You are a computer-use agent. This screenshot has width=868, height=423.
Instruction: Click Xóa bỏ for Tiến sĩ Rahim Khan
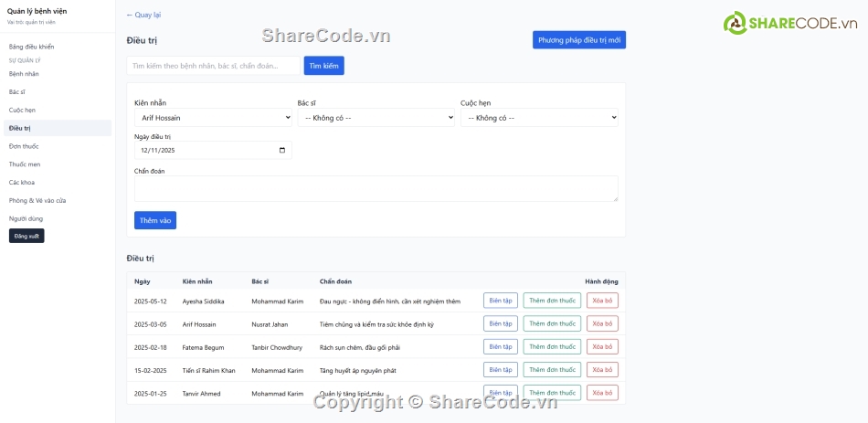(602, 370)
